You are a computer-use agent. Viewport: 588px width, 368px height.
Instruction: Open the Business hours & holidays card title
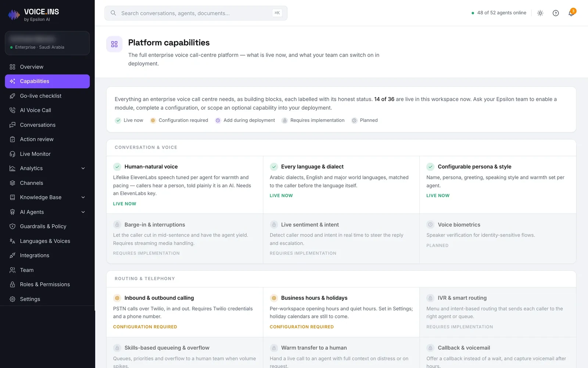coord(314,298)
